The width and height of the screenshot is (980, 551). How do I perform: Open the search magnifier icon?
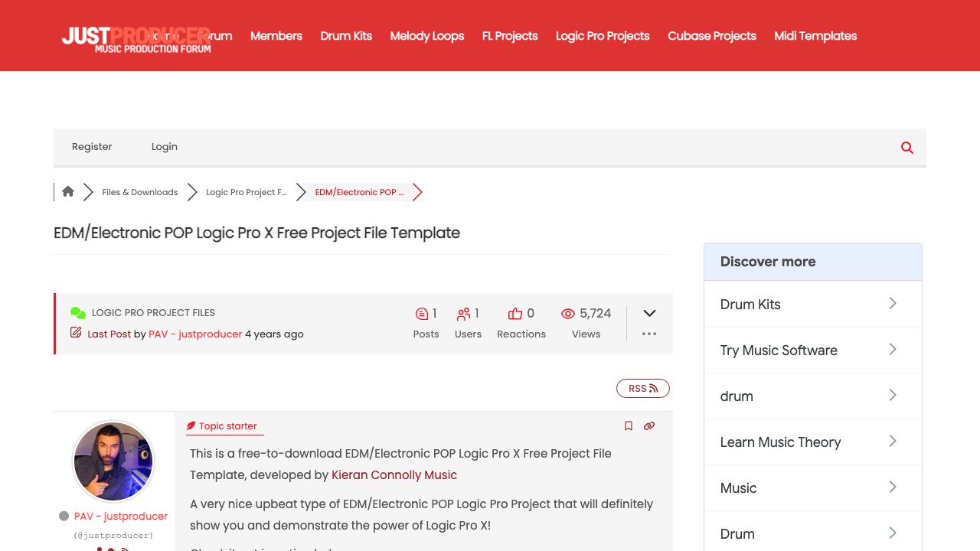(907, 148)
